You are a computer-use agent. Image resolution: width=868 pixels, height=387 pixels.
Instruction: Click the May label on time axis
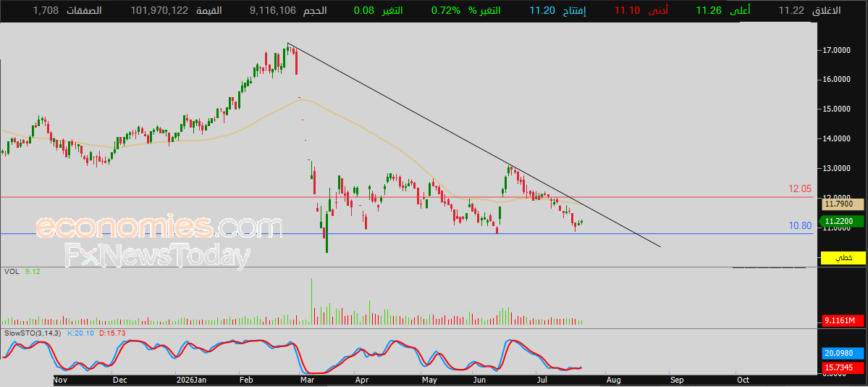coord(429,381)
